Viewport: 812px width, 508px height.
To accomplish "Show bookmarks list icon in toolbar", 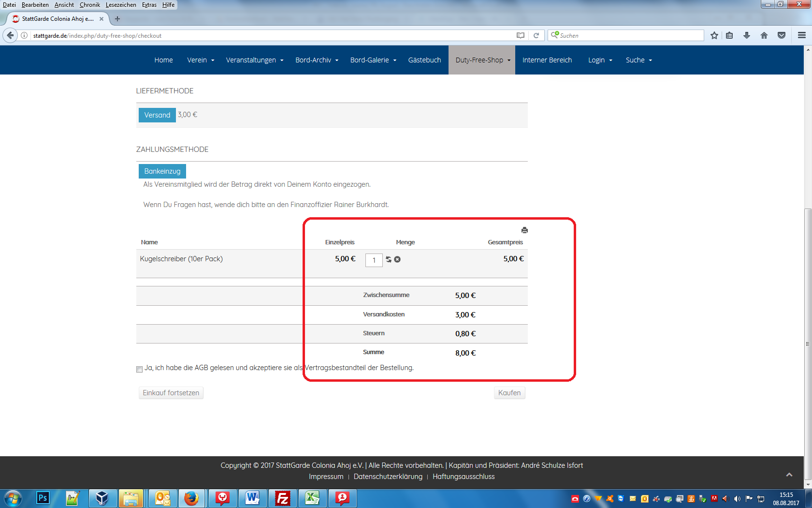I will tap(729, 35).
